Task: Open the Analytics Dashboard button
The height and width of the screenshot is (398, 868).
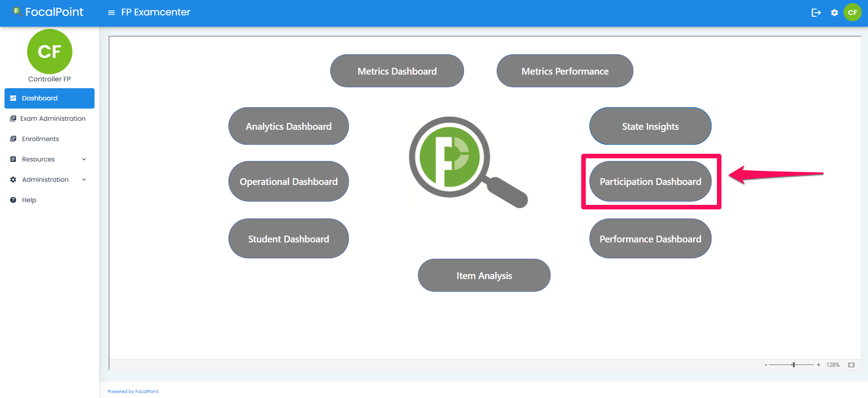Action: coord(289,126)
